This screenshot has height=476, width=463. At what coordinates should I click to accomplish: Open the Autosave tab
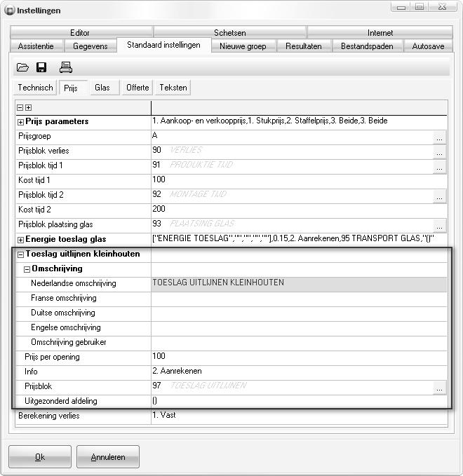coord(428,46)
